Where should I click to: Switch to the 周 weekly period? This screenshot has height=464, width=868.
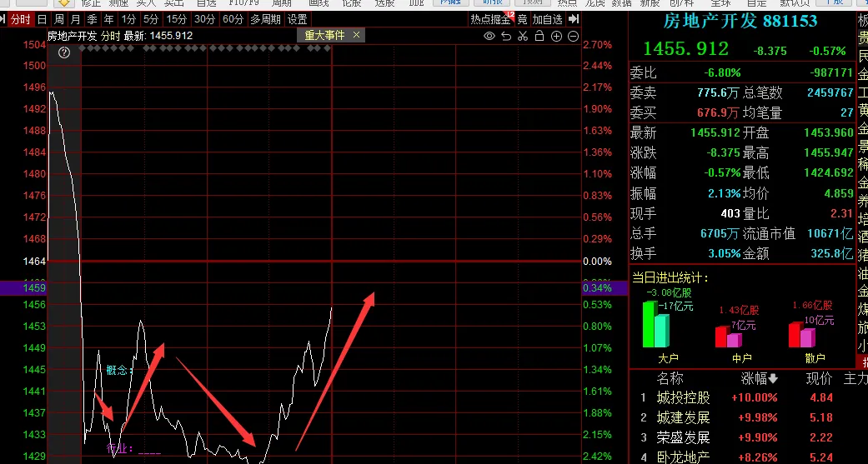(x=58, y=20)
